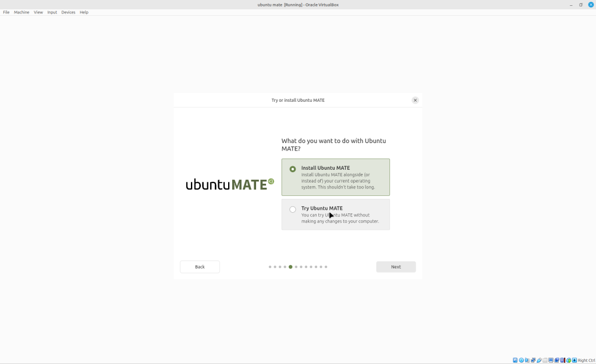Close the Try or install Ubuntu MATE dialog

(x=415, y=100)
